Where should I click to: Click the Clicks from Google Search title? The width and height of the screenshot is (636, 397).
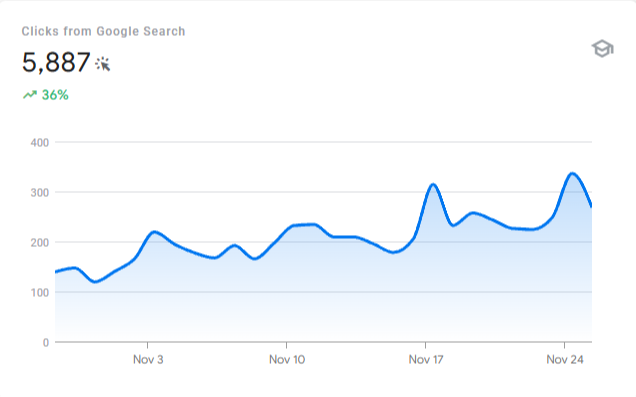[x=103, y=31]
